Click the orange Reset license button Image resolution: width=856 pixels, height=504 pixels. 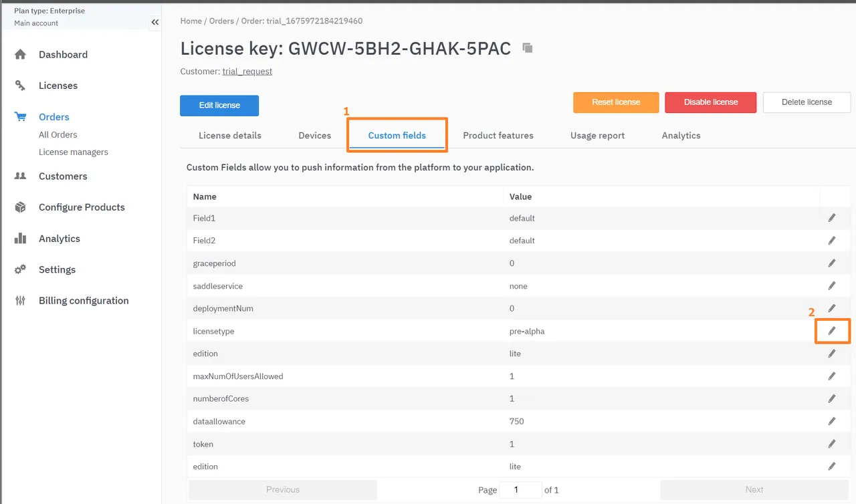tap(616, 102)
